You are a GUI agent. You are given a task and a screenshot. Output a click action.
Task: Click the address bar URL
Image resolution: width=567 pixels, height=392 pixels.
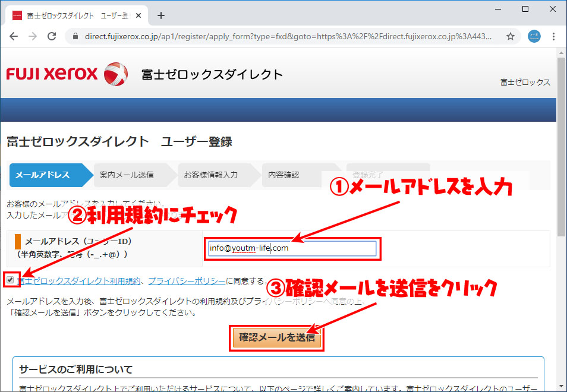pyautogui.click(x=288, y=36)
